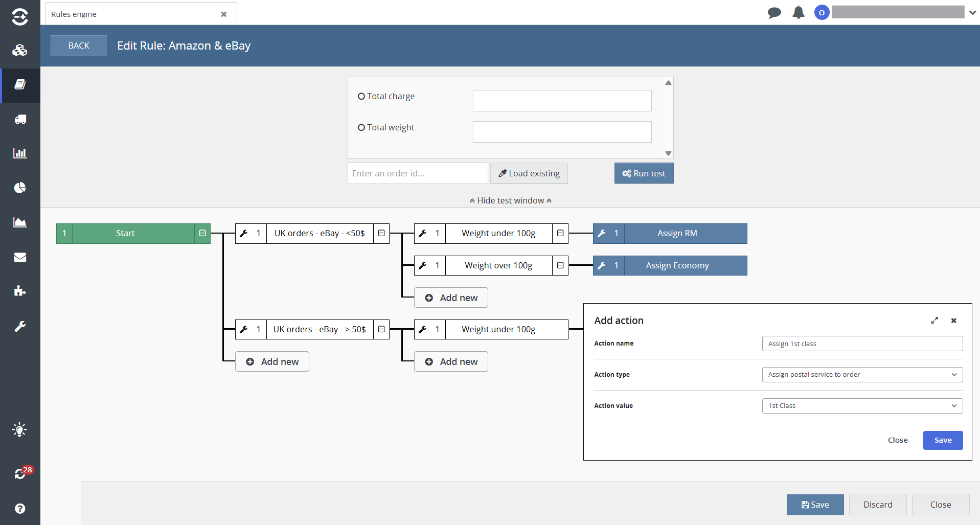Click wrench icon on Assign RM action
The image size is (980, 525).
[x=602, y=234]
